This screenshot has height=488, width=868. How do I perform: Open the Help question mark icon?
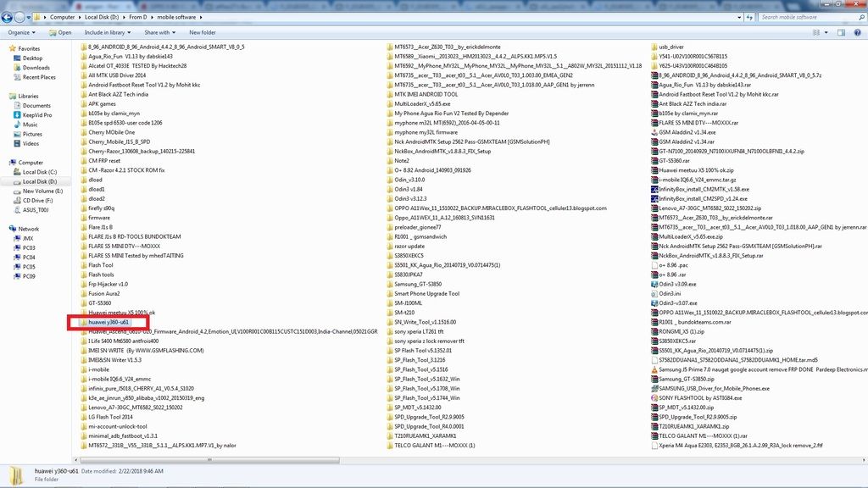tap(857, 32)
